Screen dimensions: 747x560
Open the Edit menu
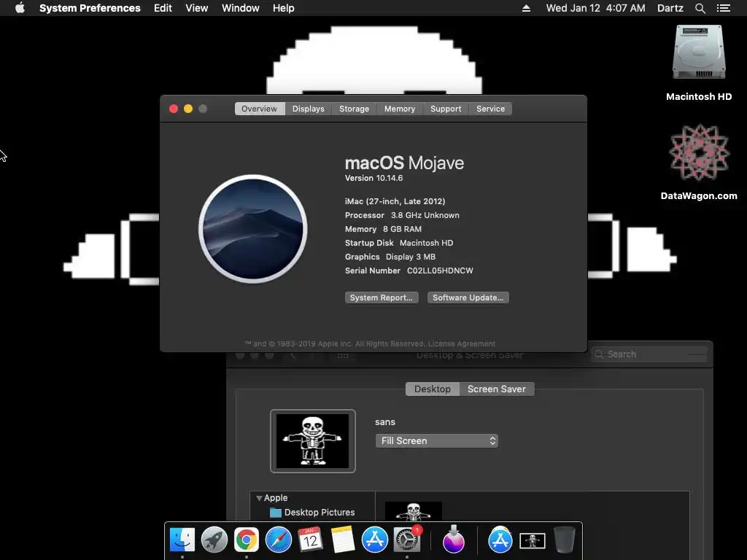click(163, 8)
